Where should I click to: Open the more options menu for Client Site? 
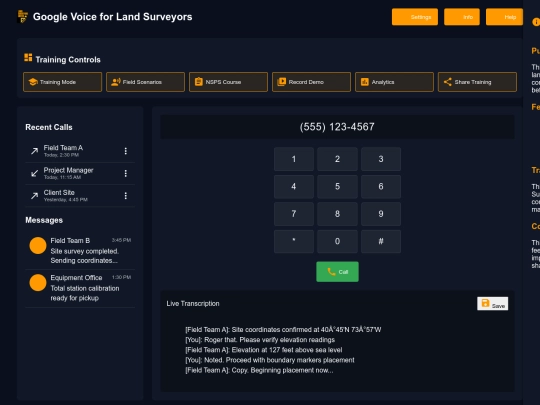coord(126,196)
